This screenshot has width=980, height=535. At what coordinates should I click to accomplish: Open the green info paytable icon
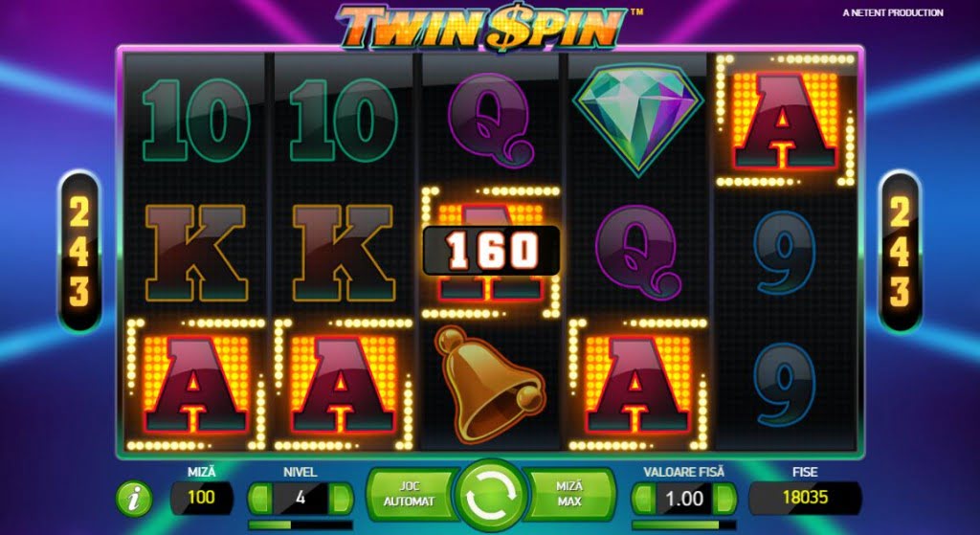134,498
